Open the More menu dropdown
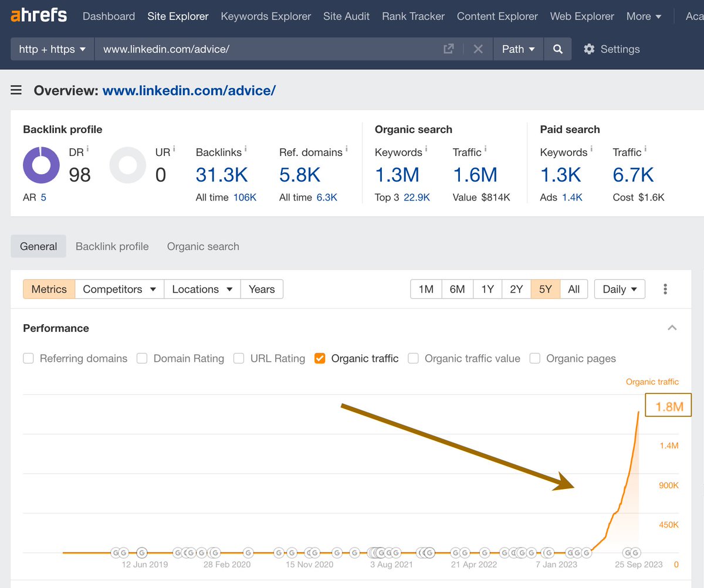 point(644,16)
